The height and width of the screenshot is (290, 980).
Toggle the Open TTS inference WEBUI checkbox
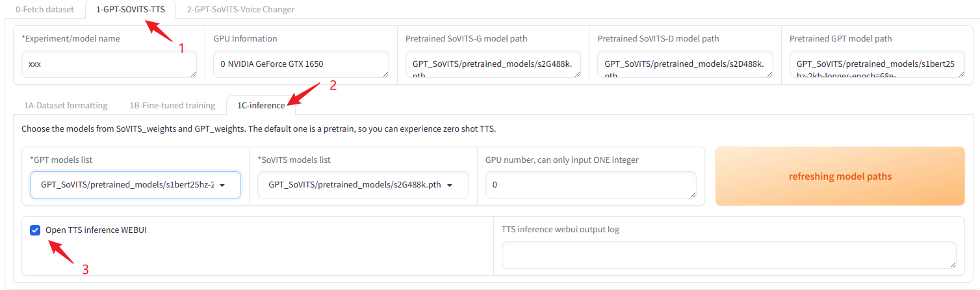(35, 230)
